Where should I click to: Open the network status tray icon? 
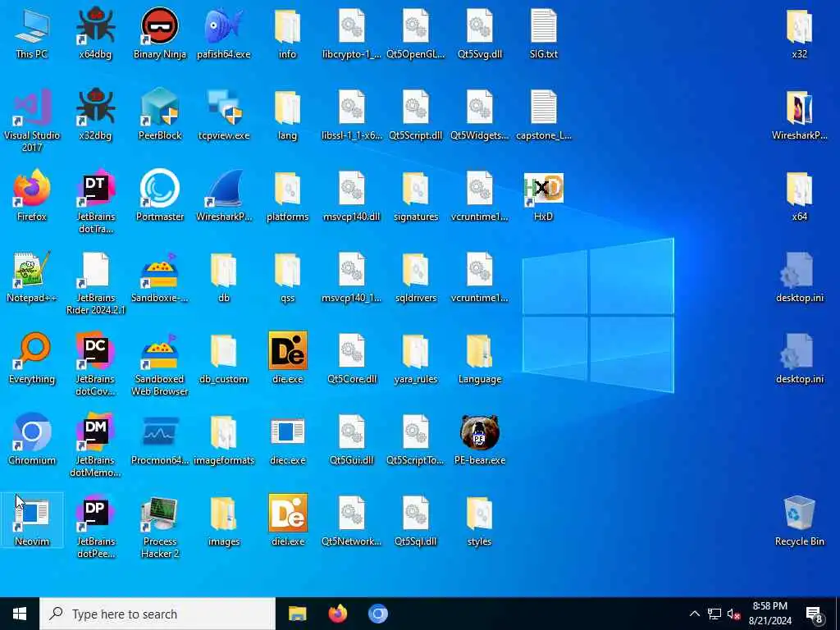click(714, 614)
